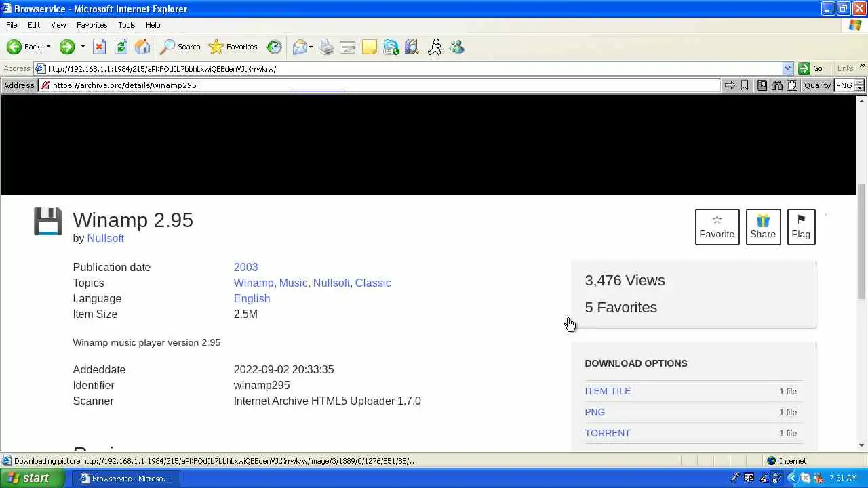Click the Internet security zone indicator

click(787, 461)
